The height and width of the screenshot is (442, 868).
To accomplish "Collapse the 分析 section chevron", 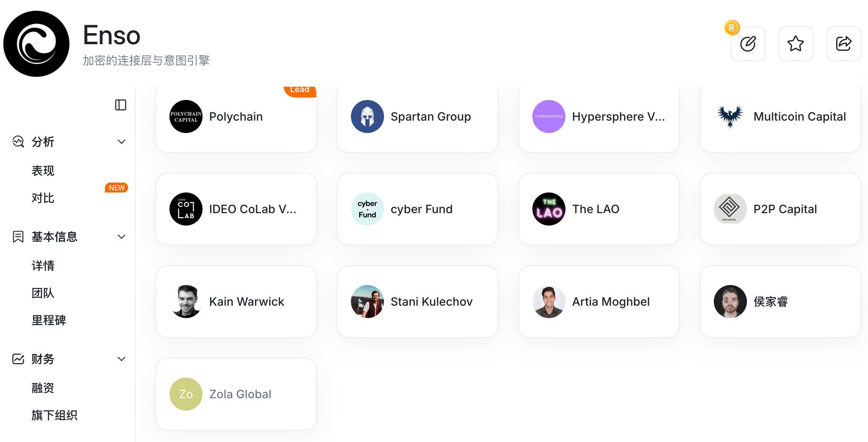I will tap(122, 142).
